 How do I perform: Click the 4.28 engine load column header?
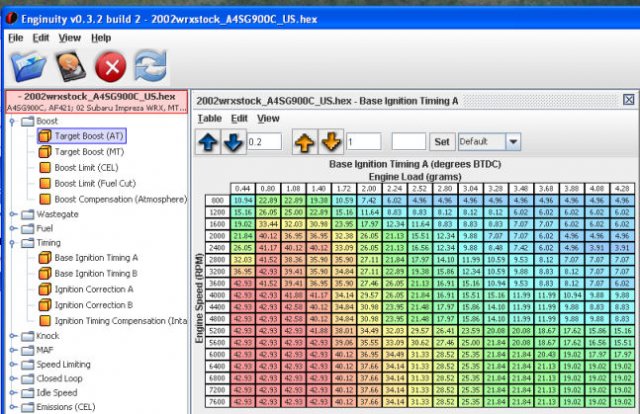(x=622, y=189)
